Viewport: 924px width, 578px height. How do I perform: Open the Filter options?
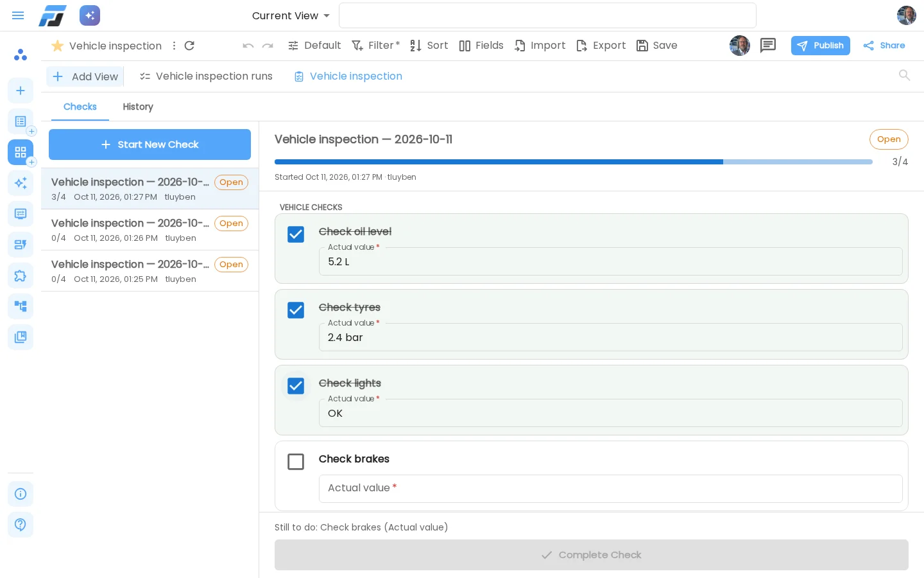coord(376,46)
